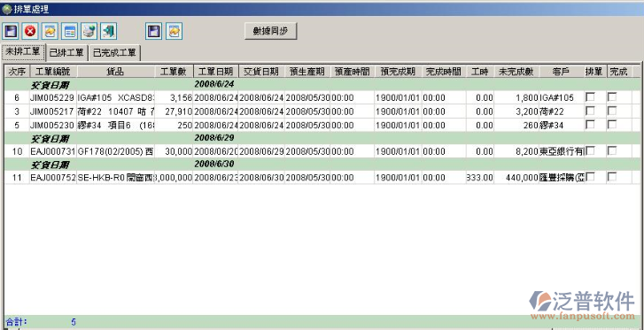The height and width of the screenshot is (330, 644).
Task: Open the form window view icon
Action: tap(70, 31)
